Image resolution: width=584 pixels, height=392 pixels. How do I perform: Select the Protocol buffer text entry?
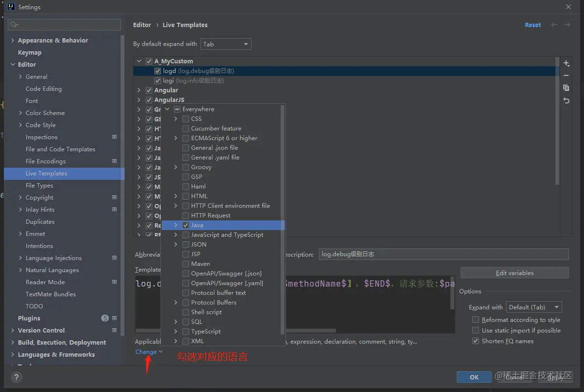218,293
